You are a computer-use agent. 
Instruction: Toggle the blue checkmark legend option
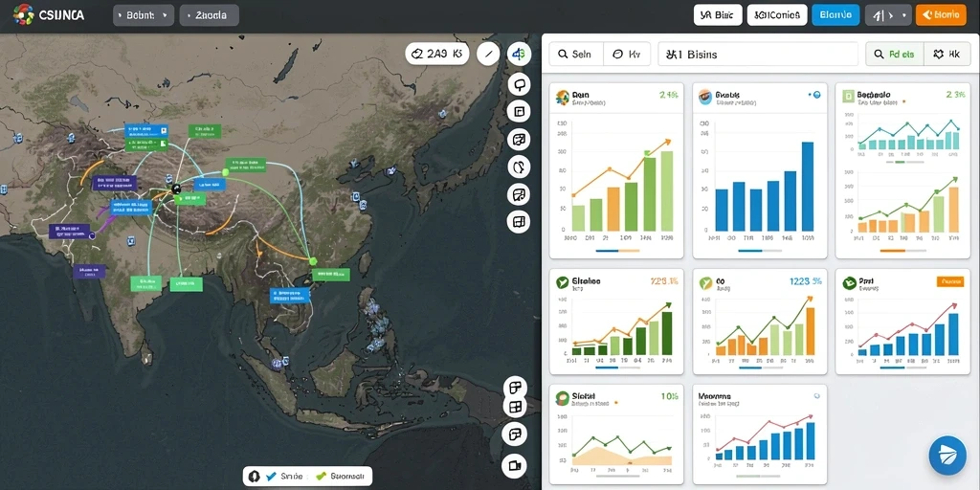coord(271,477)
